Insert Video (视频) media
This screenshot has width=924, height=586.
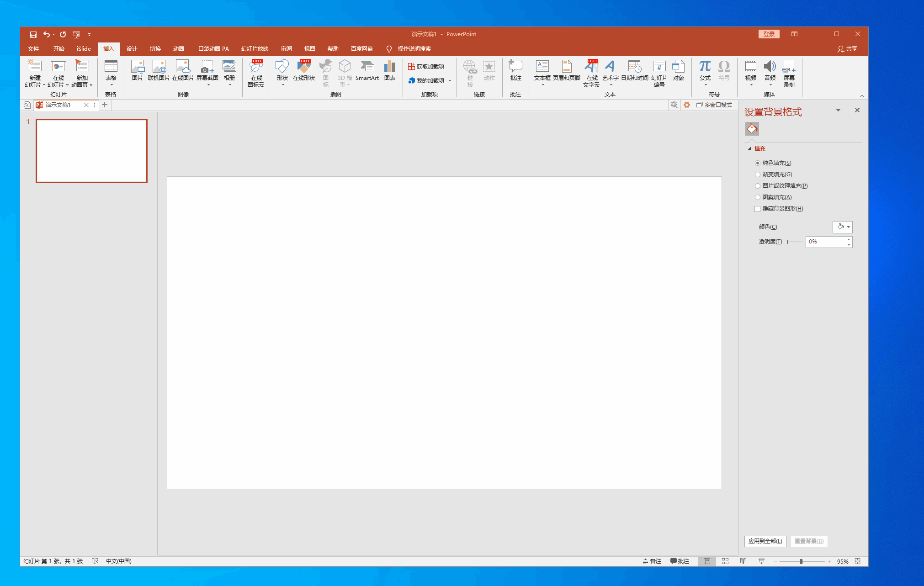751,72
